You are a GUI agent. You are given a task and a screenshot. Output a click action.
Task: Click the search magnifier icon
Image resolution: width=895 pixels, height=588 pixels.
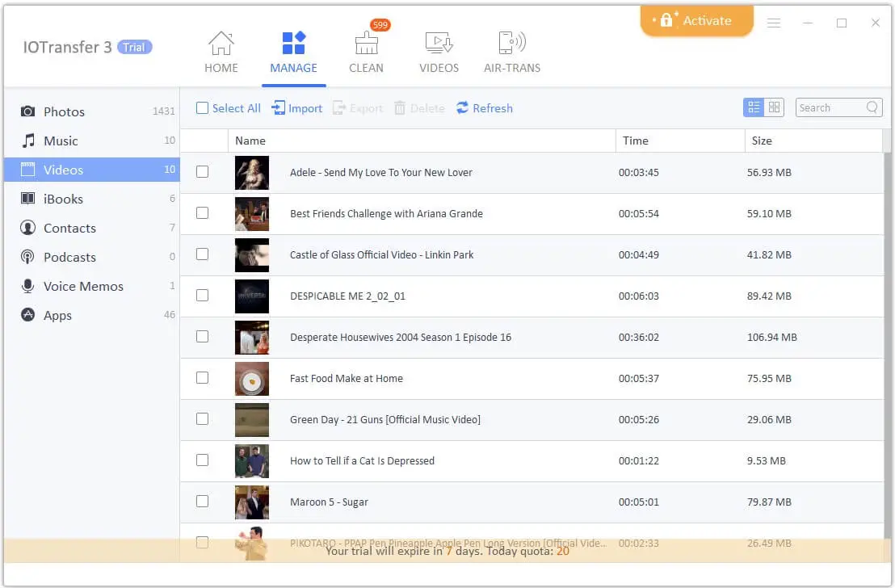tap(872, 107)
